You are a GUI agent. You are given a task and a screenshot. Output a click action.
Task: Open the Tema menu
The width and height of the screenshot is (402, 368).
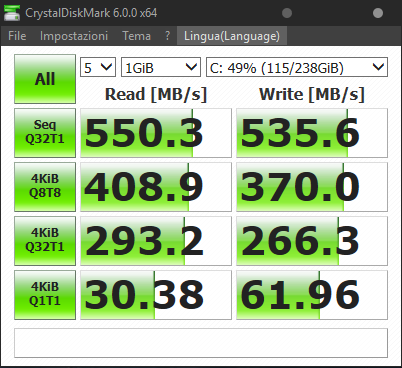point(136,36)
